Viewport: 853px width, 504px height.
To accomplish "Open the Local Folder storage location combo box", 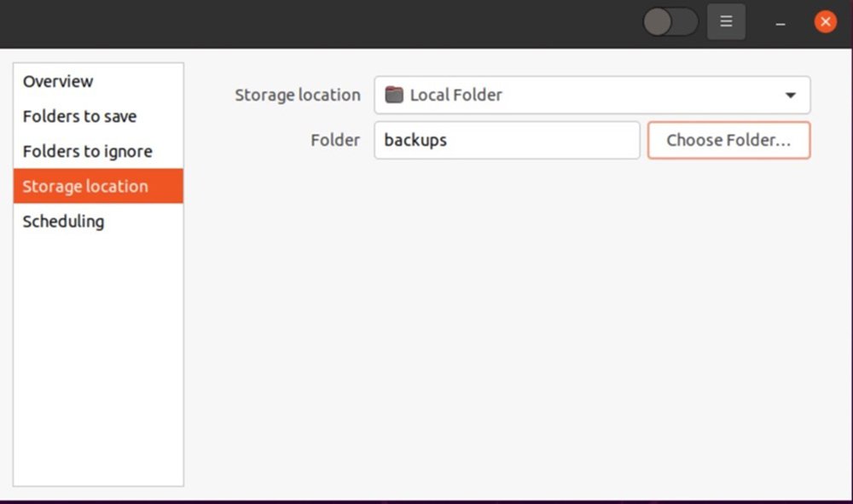I will click(x=580, y=95).
